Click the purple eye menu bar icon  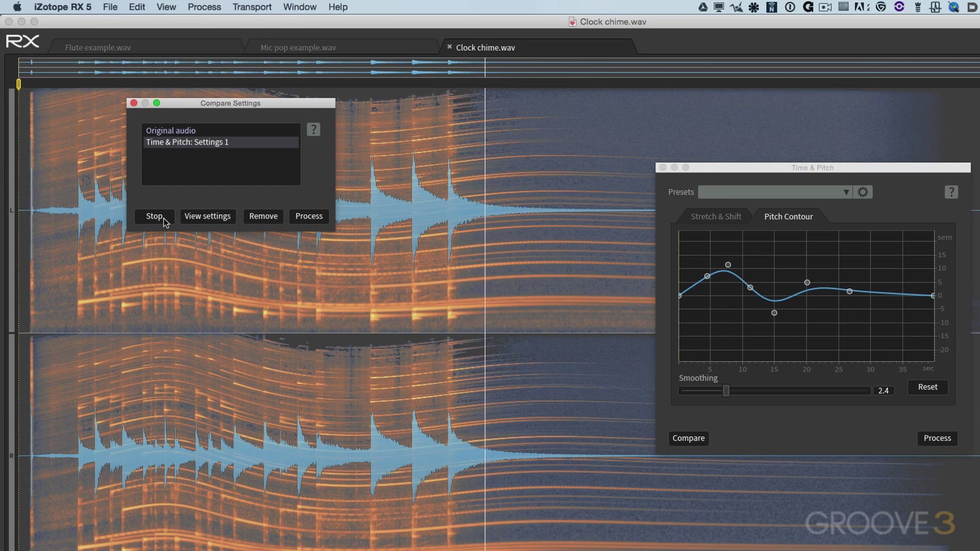click(x=899, y=7)
